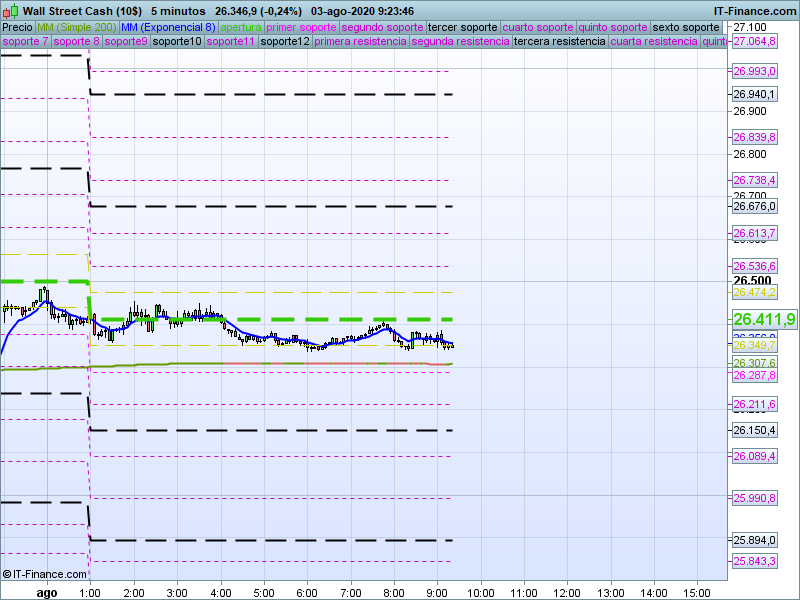Viewport: 800px width, 600px height.
Task: Click the 27.064,8 magenta price label
Action: (x=755, y=42)
